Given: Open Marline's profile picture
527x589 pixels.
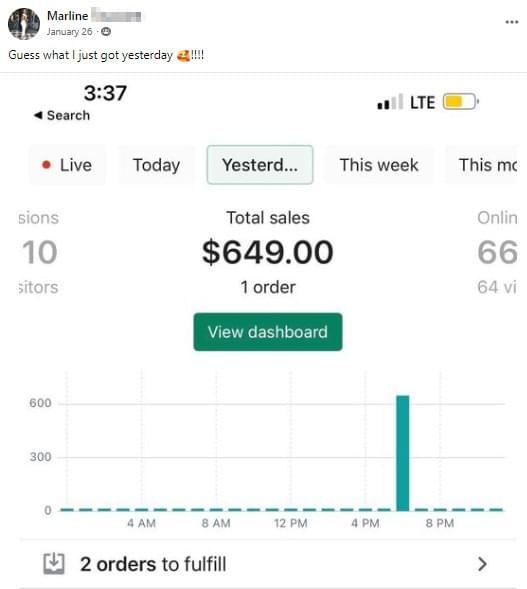Looking at the screenshot, I should [24, 24].
